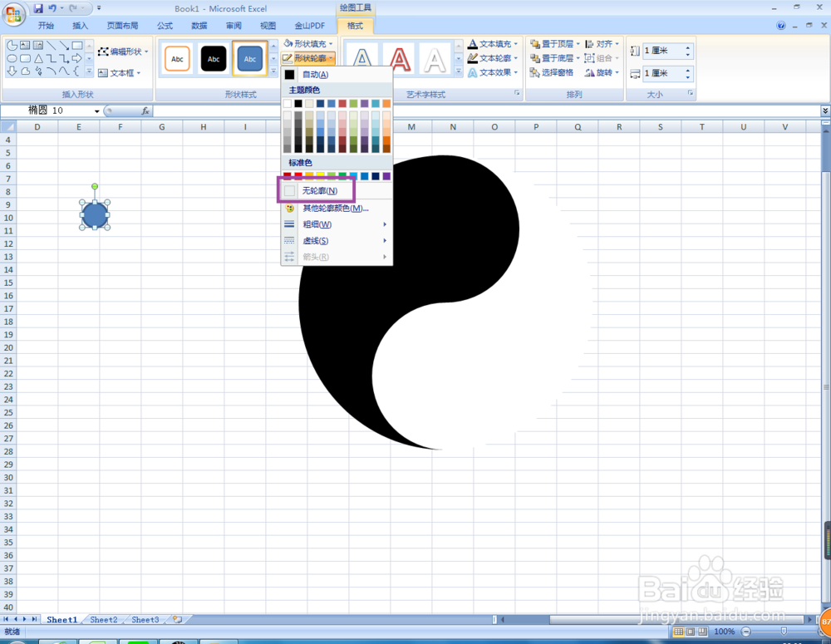This screenshot has width=831, height=644.
Task: Pick black theme color swatch
Action: click(298, 103)
